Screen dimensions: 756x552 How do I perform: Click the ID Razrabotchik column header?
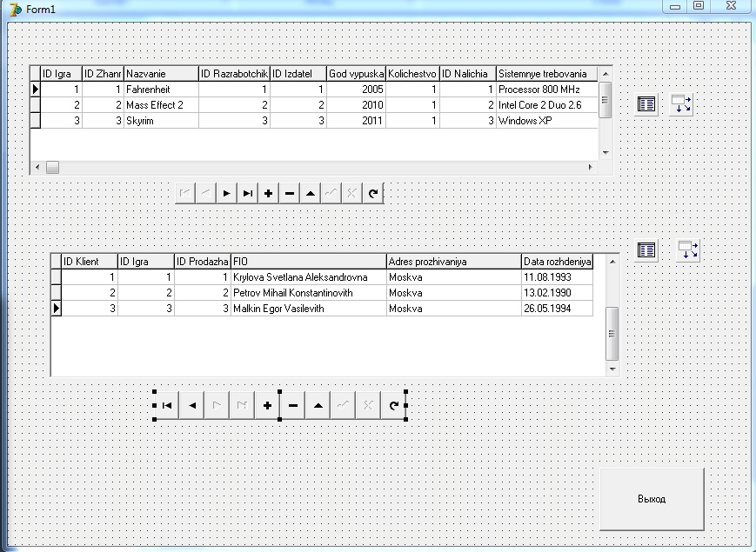pos(234,74)
